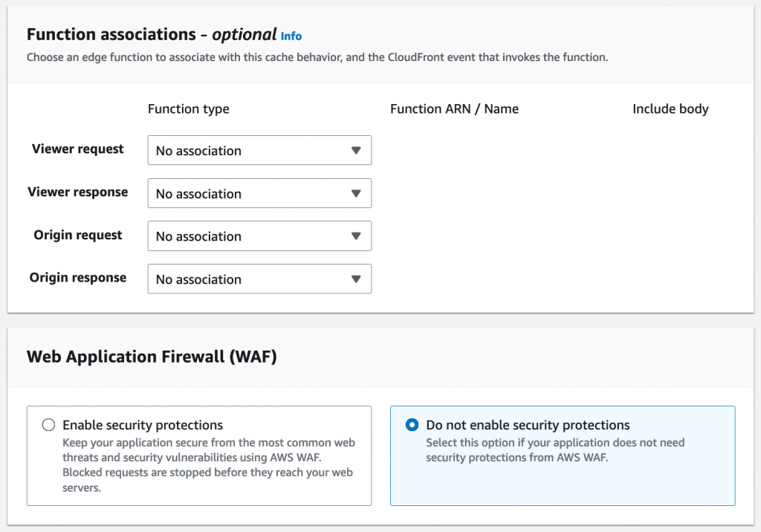The image size is (761, 532).
Task: Select the Enable security protections radio button
Action: (x=48, y=425)
